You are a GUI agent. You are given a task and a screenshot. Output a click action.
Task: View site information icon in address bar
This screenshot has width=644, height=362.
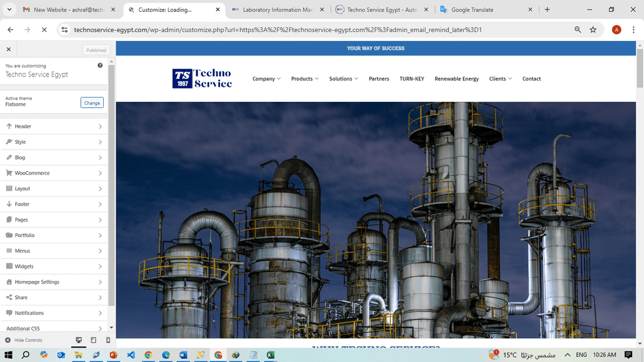[65, 30]
